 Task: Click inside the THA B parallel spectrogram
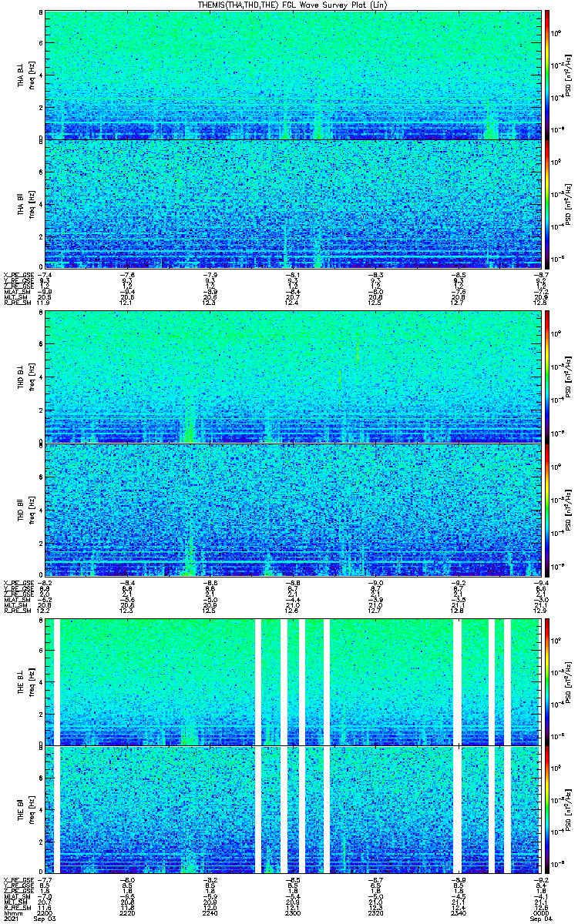coord(294,204)
